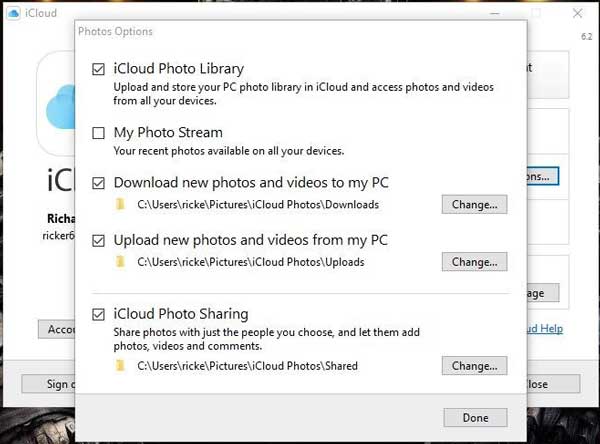Change the Downloads folder location
The width and height of the screenshot is (600, 444).
pyautogui.click(x=474, y=204)
